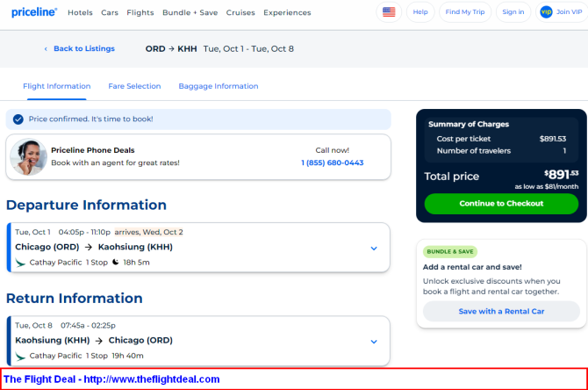Image resolution: width=588 pixels, height=390 pixels.
Task: Click the Priceline logo
Action: 34,12
